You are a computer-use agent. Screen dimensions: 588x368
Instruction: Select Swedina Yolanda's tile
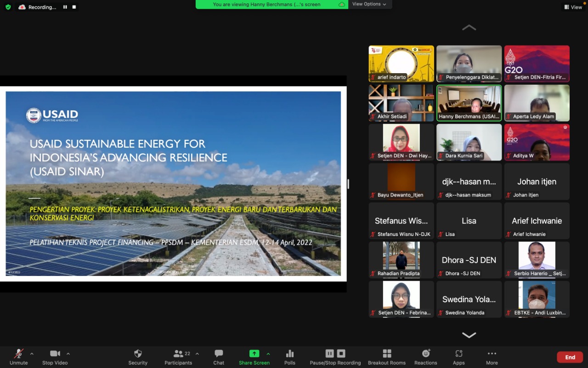[469, 299]
